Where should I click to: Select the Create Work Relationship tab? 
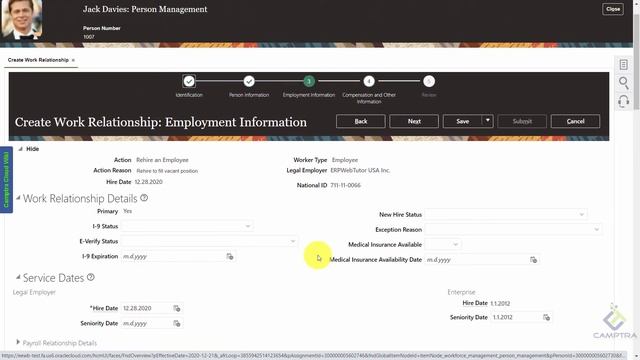coord(38,60)
